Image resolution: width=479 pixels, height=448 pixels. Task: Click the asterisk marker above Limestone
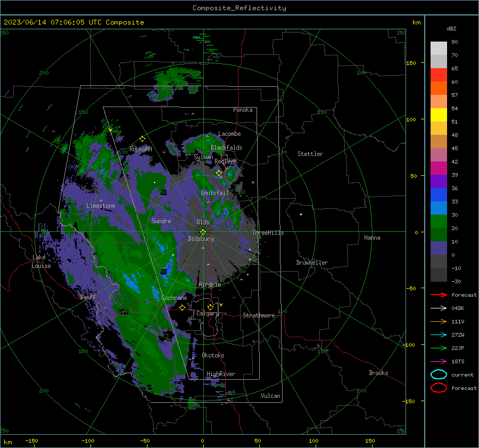tap(101, 201)
